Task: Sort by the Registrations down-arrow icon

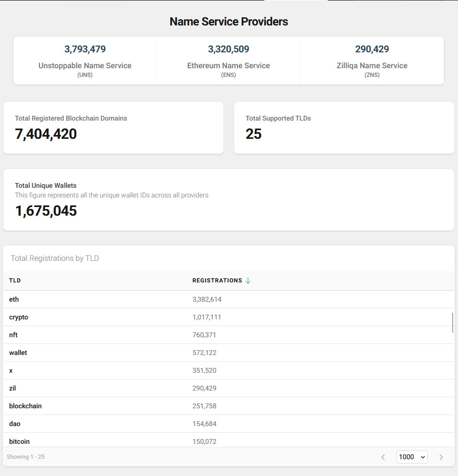Action: point(248,281)
